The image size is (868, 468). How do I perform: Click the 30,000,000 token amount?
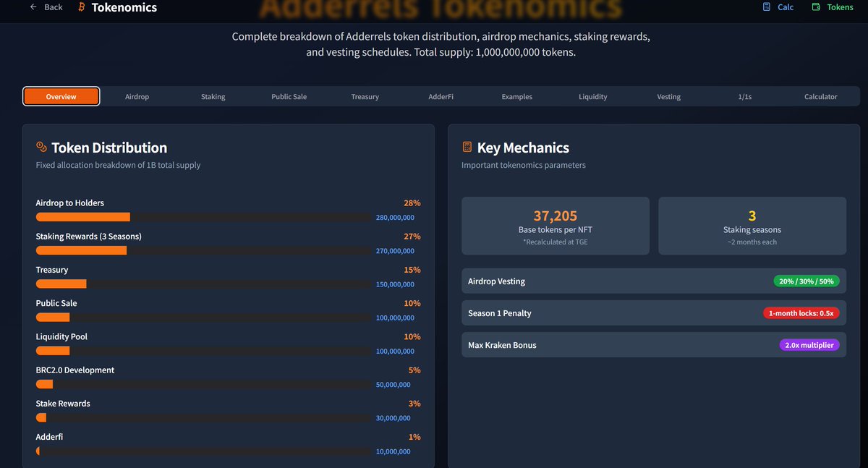(x=393, y=417)
